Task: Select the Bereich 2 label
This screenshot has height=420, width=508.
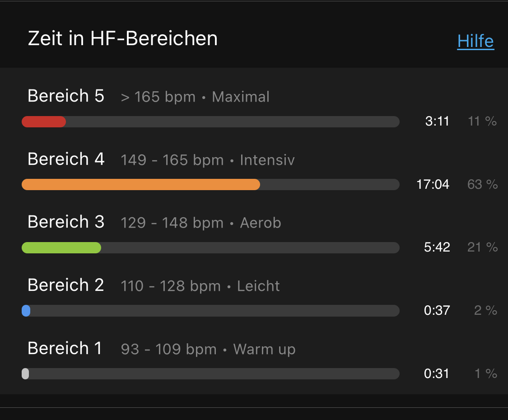Action: (x=66, y=285)
